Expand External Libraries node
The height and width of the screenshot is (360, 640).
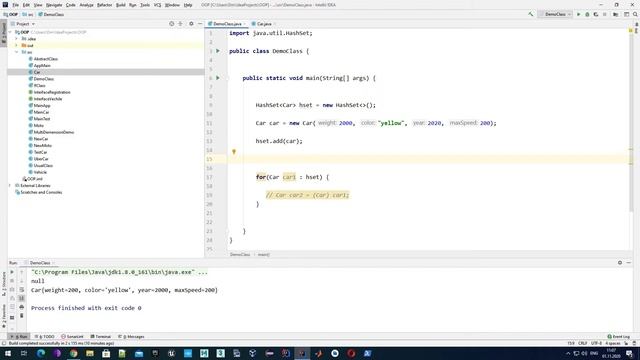pyautogui.click(x=11, y=185)
